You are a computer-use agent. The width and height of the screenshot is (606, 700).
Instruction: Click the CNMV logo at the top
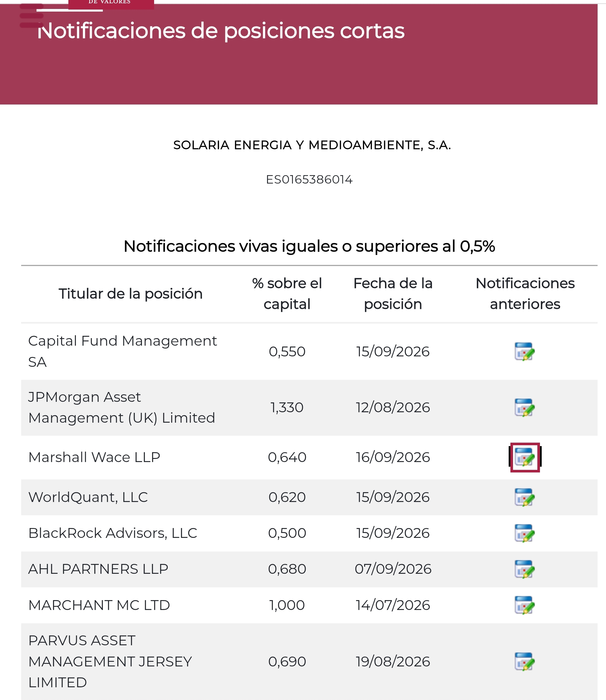(111, 4)
